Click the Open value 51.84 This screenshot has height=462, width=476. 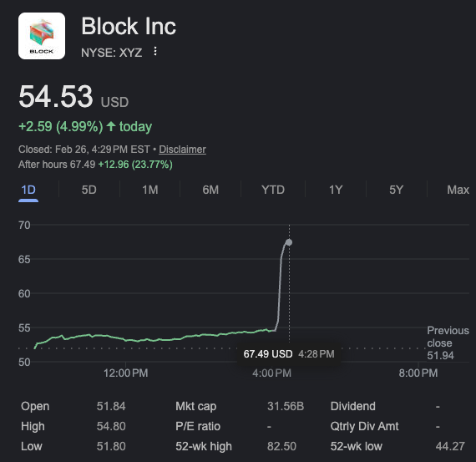point(111,406)
